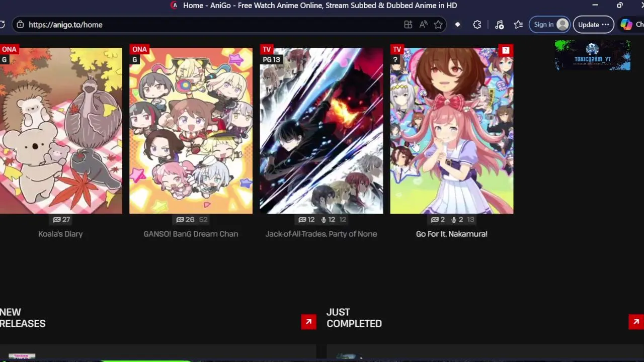Click the JUST COMPLETED heading
Viewport: 644px width, 362px height.
pos(354,318)
